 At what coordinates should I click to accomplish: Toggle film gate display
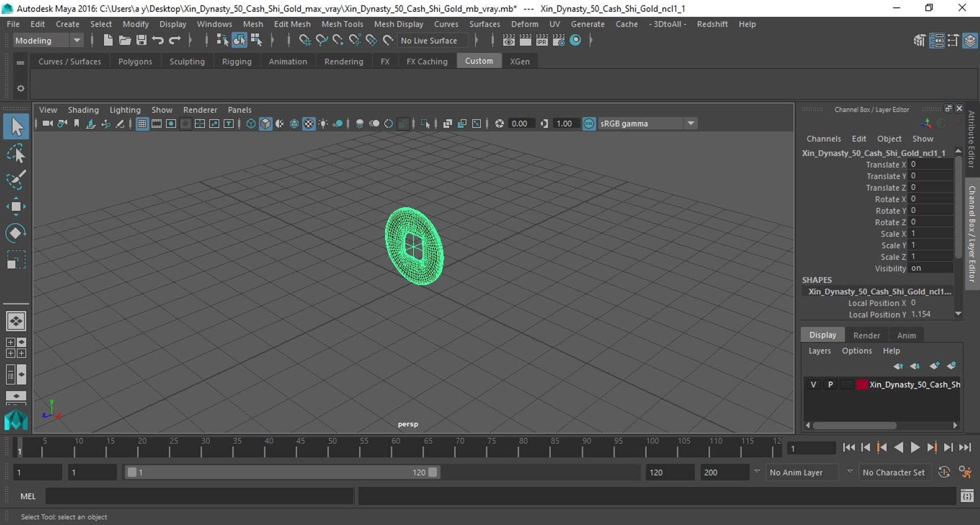157,124
